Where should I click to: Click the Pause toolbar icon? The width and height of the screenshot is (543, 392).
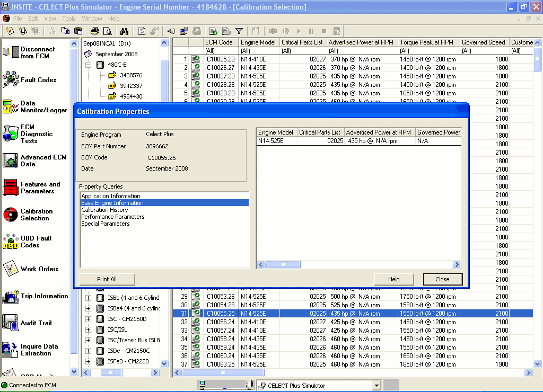pyautogui.click(x=311, y=31)
